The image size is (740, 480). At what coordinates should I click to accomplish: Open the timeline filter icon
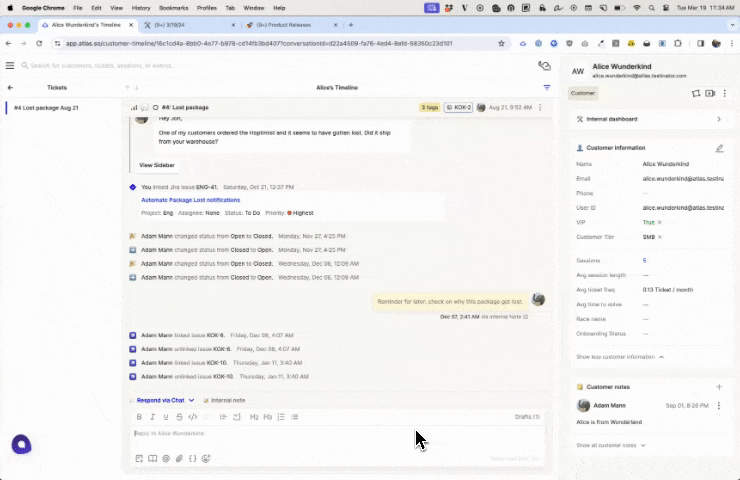point(547,87)
